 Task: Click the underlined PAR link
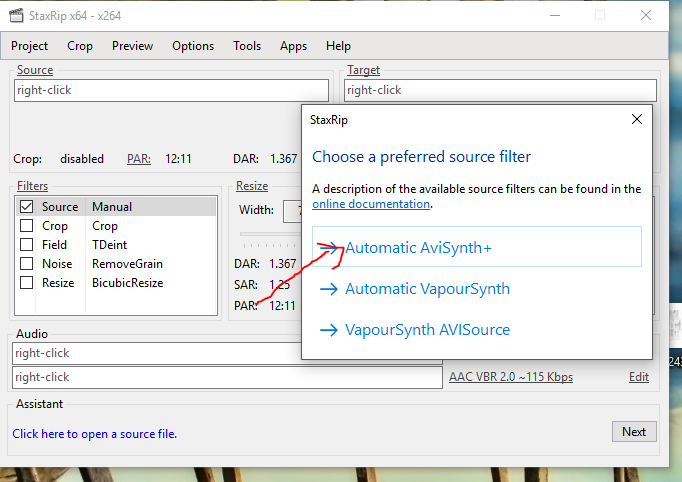pos(139,159)
